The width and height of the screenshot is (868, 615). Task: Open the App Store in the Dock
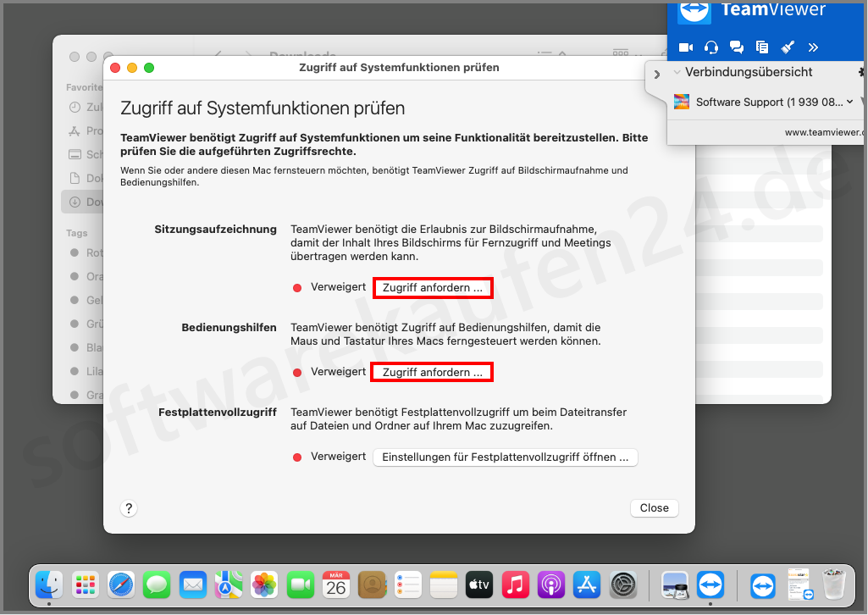[x=587, y=585]
